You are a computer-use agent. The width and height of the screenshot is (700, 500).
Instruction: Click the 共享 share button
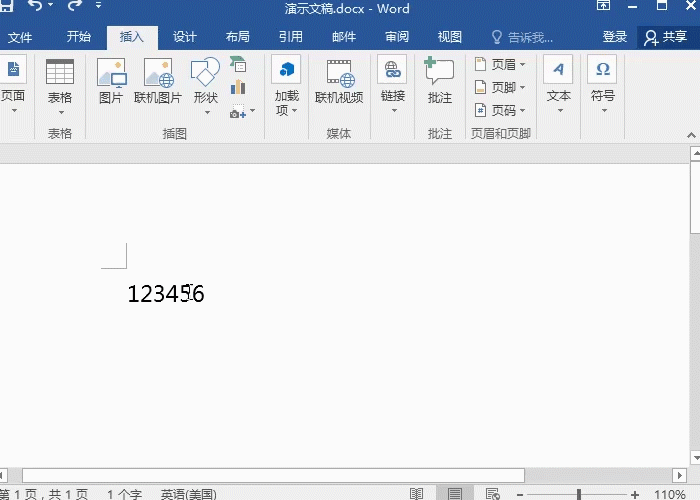click(666, 38)
